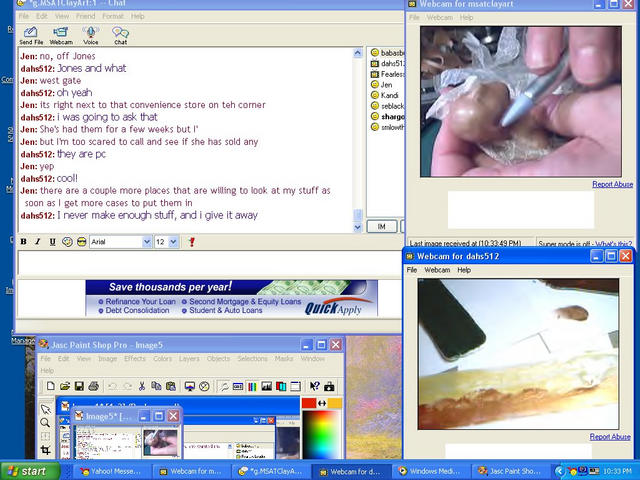Open the File menu in chat window

click(x=24, y=16)
